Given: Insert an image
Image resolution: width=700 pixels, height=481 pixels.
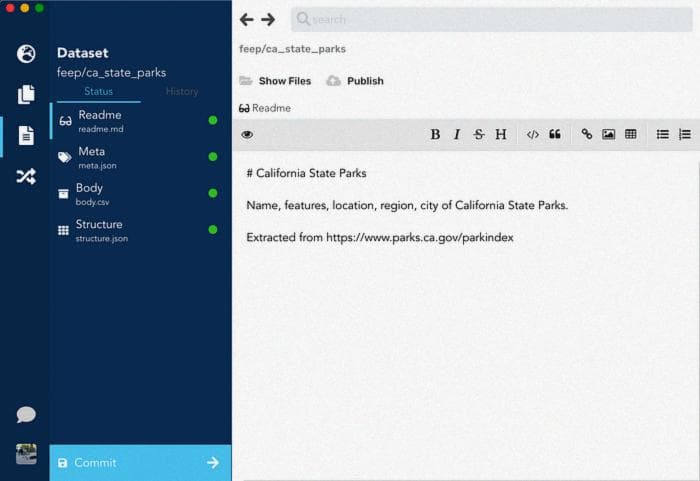Looking at the screenshot, I should 608,134.
